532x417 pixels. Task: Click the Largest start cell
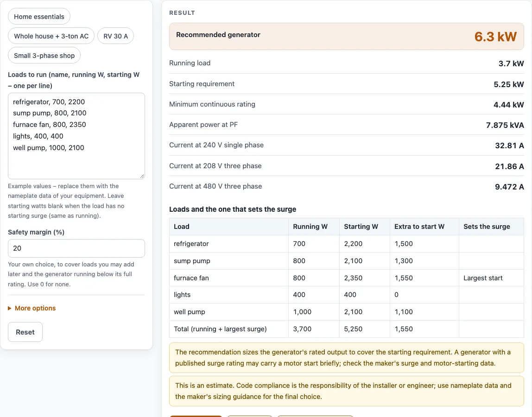pos(491,278)
